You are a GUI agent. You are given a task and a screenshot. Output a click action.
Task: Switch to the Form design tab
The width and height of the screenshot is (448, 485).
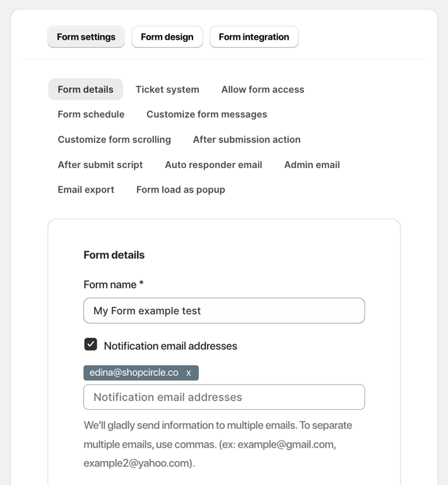(167, 37)
